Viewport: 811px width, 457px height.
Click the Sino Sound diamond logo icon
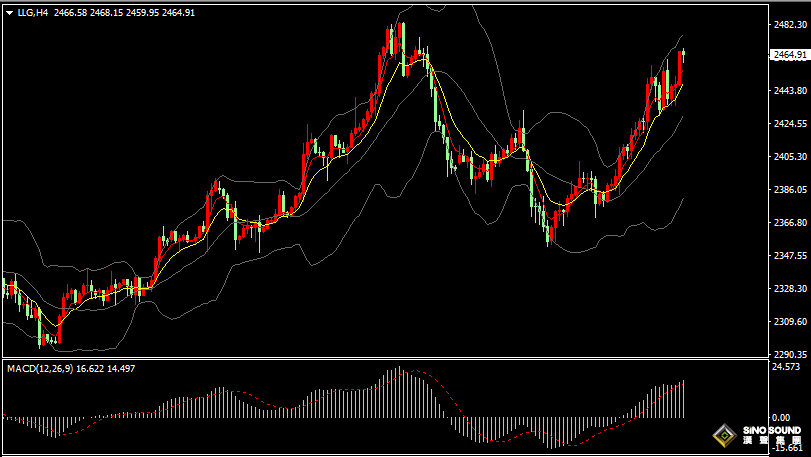click(724, 436)
